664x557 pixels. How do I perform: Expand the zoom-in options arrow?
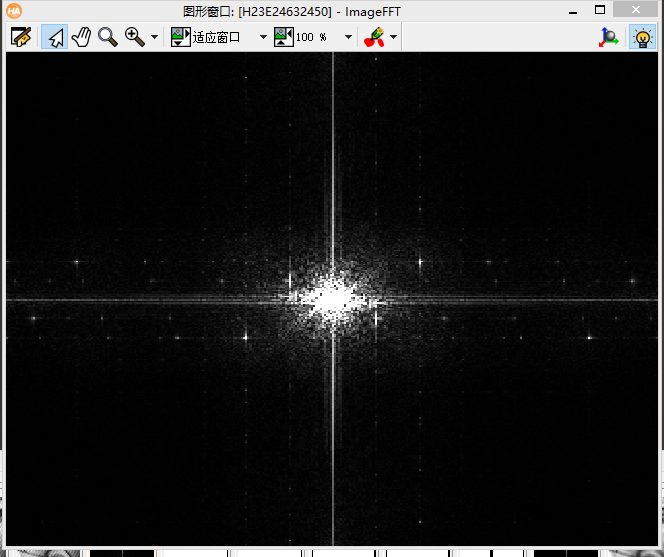coord(155,37)
